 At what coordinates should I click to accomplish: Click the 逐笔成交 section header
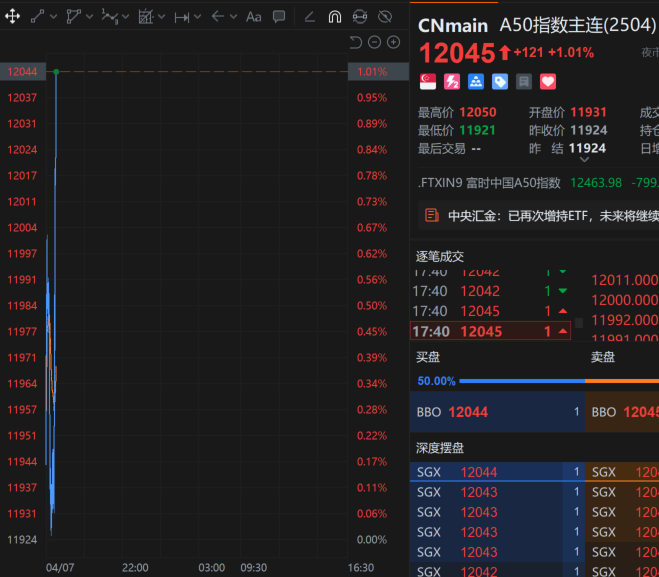[440, 256]
